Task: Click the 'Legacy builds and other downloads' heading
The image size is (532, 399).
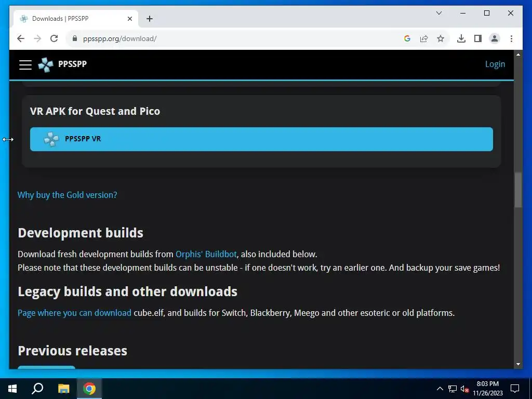Action: (128, 292)
